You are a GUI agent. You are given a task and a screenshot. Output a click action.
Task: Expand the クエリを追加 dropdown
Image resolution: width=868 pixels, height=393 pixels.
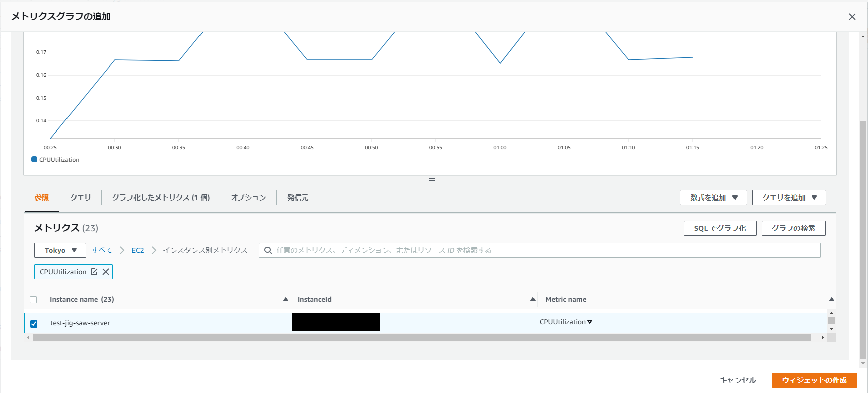[789, 198]
